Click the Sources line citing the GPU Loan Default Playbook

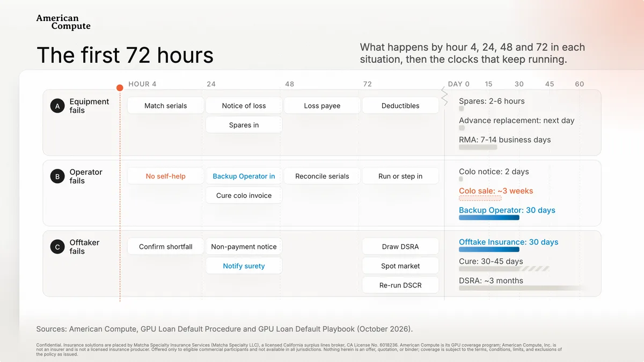224,329
